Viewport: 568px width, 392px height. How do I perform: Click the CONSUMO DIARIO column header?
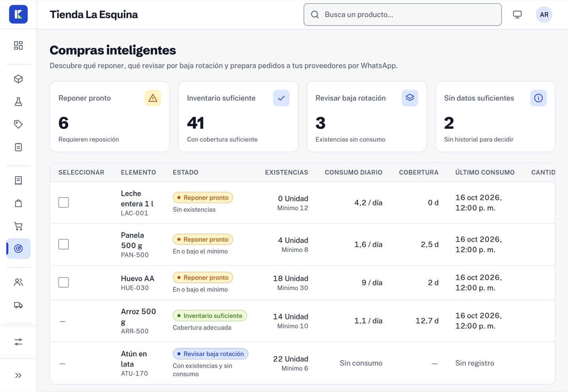pos(353,173)
